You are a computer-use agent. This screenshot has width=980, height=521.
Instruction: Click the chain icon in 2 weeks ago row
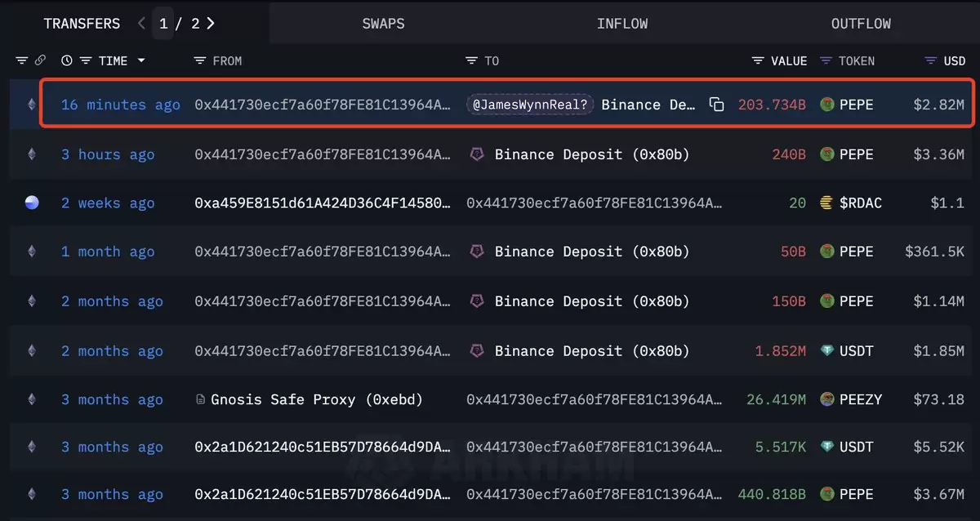(x=32, y=203)
